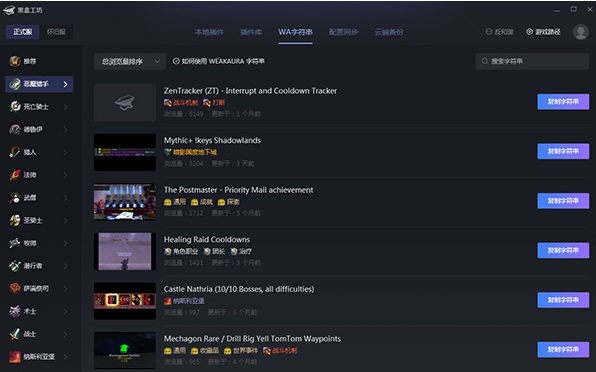Click the 暗影国度地下城 tag

[190, 152]
